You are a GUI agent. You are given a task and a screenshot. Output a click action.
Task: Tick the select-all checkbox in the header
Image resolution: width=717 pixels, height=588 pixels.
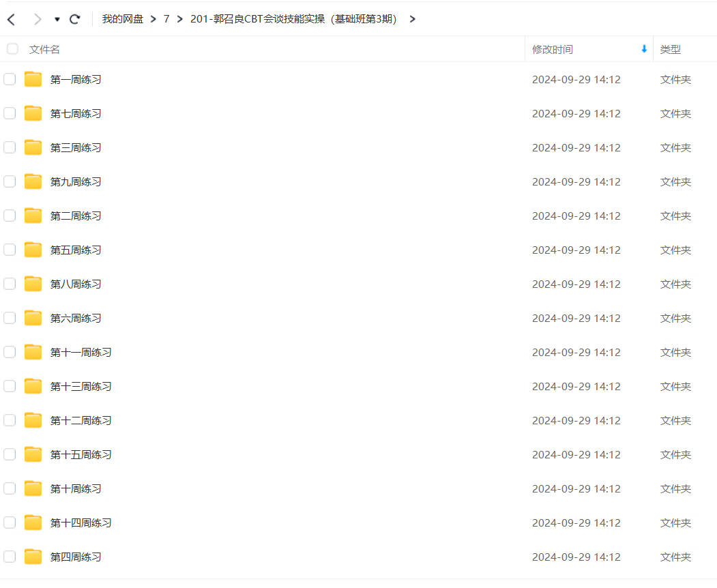coord(12,49)
